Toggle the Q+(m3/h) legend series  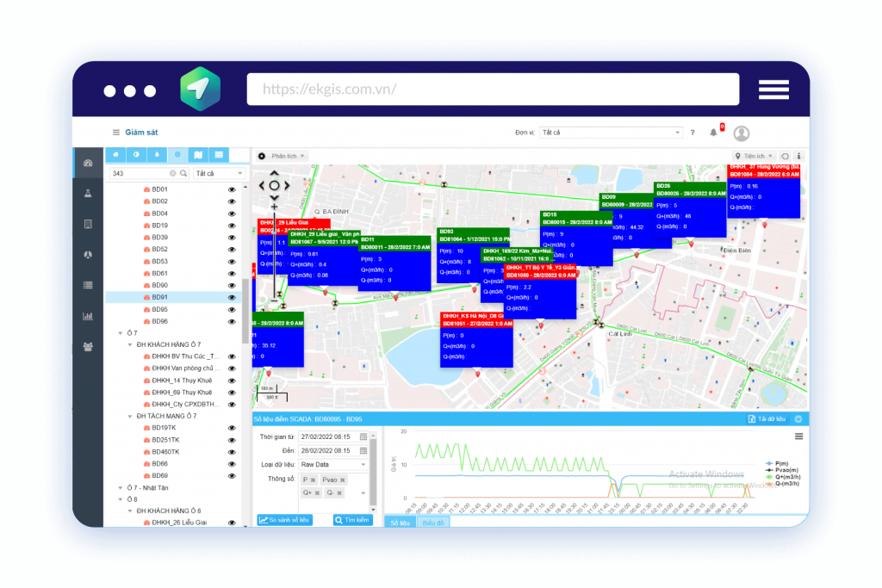pos(783,477)
